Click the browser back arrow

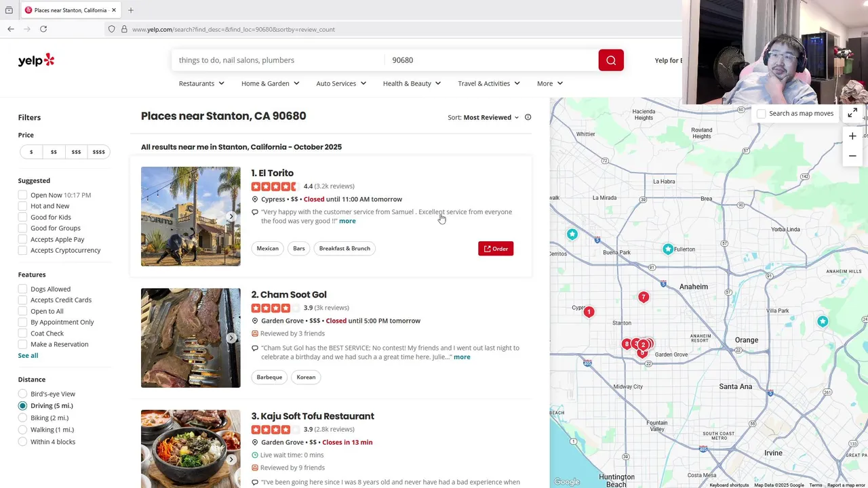pyautogui.click(x=11, y=29)
